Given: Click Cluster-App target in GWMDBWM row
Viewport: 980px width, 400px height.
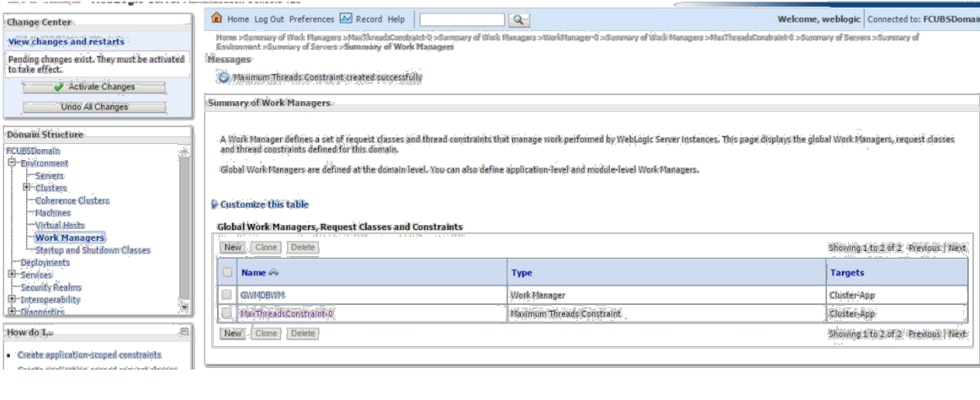Looking at the screenshot, I should coord(852,295).
